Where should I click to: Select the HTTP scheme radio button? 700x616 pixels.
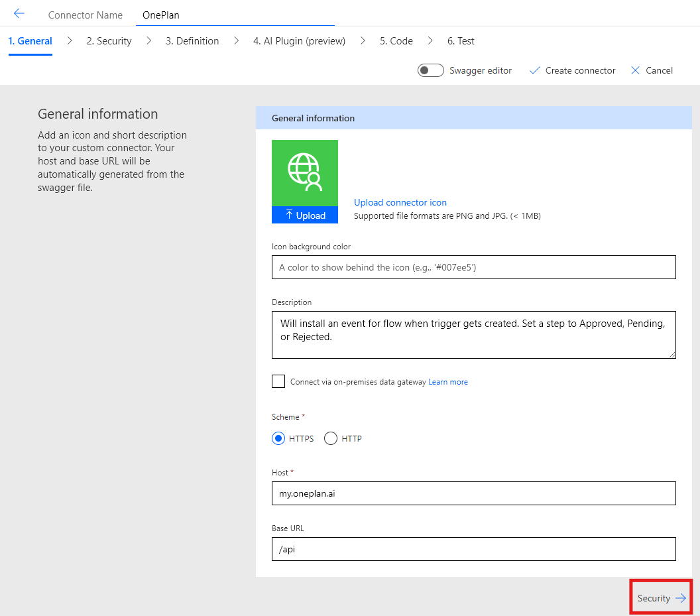(330, 438)
